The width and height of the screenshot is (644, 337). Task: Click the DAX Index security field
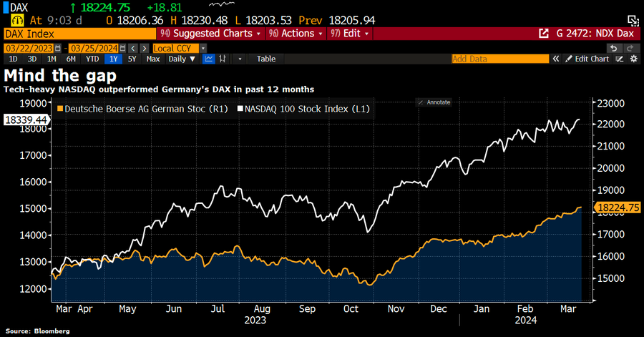(79, 34)
